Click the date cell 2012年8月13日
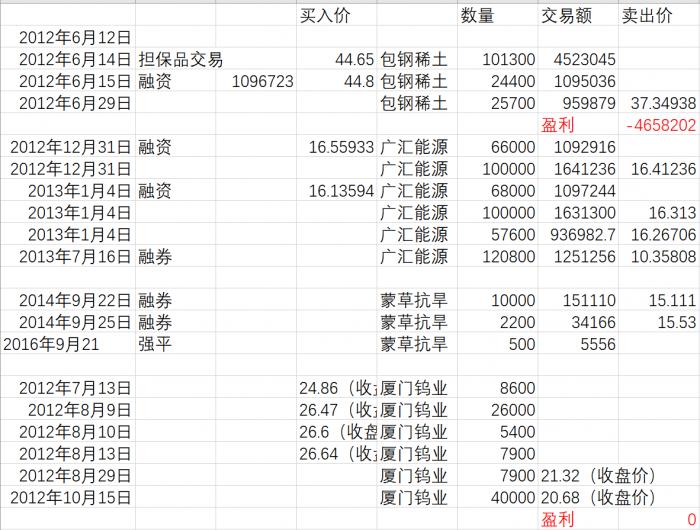 68,453
